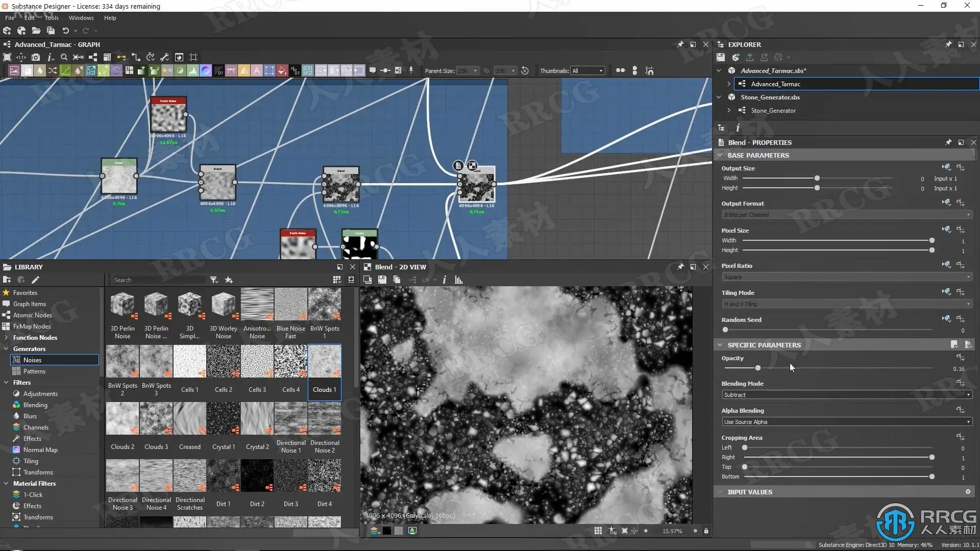Open the Help menu
980x551 pixels.
point(110,18)
